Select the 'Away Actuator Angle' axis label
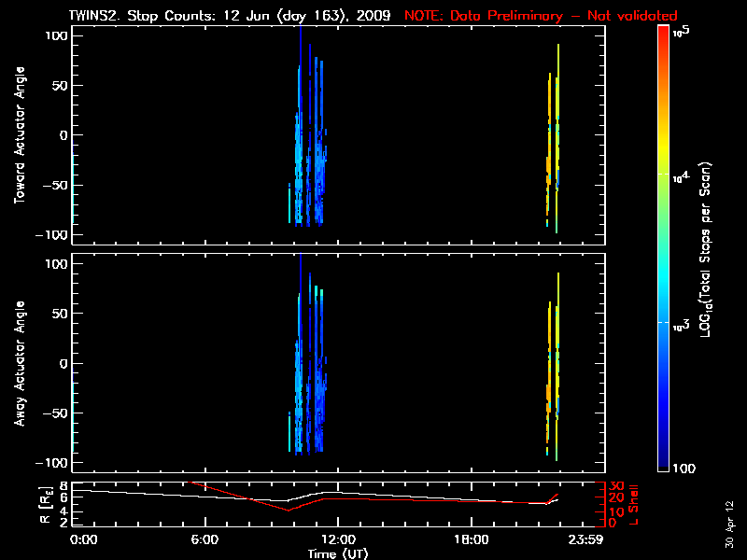 19,362
